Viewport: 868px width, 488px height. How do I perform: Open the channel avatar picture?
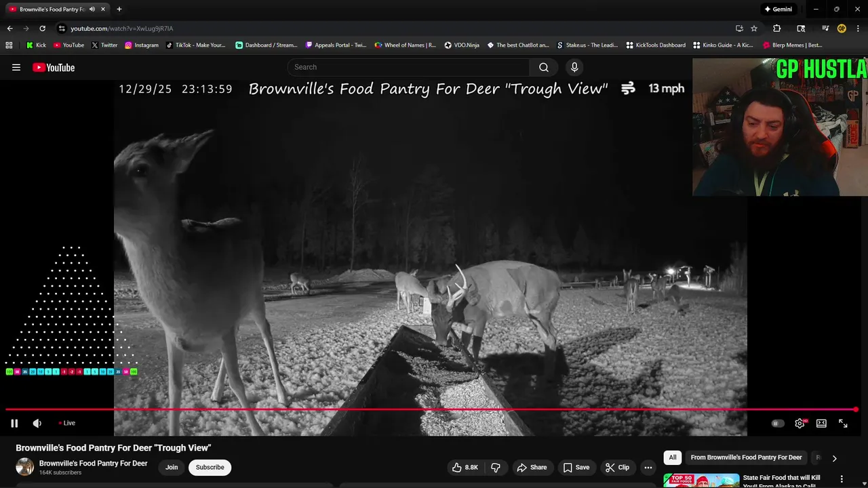tap(25, 467)
